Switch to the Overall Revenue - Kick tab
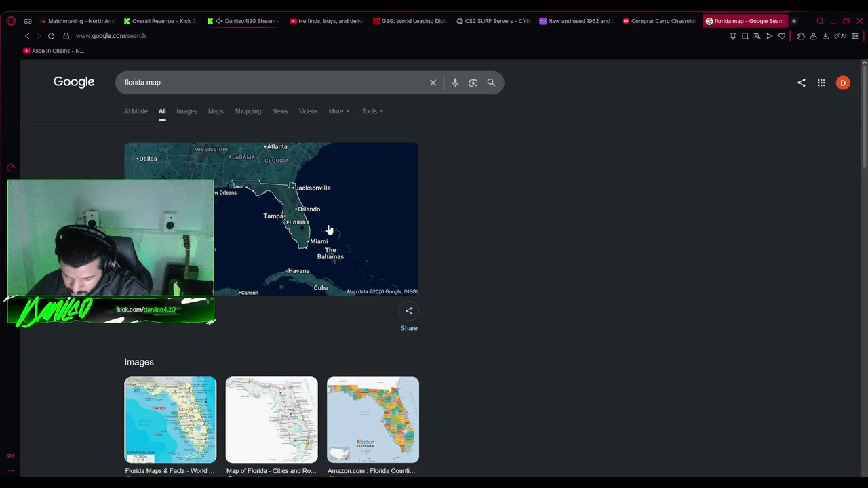Viewport: 868px width, 488px height. pos(160,21)
